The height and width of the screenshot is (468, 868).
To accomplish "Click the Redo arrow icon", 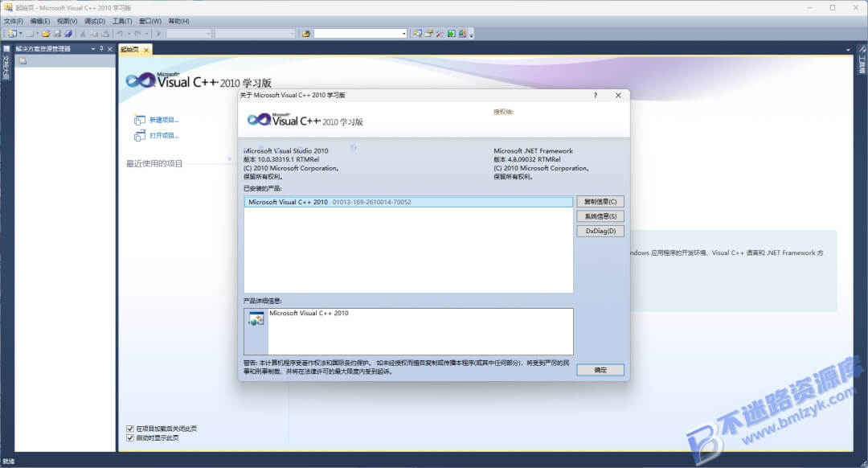I will (137, 34).
